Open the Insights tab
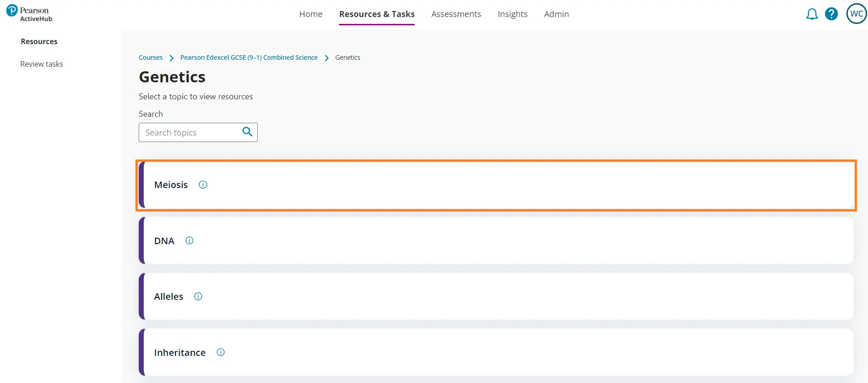Image resolution: width=868 pixels, height=383 pixels. point(512,14)
